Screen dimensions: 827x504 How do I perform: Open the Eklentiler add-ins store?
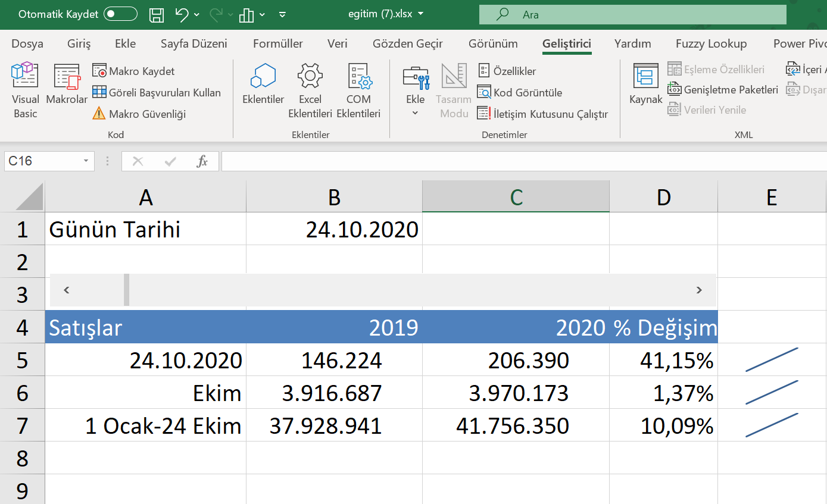263,84
